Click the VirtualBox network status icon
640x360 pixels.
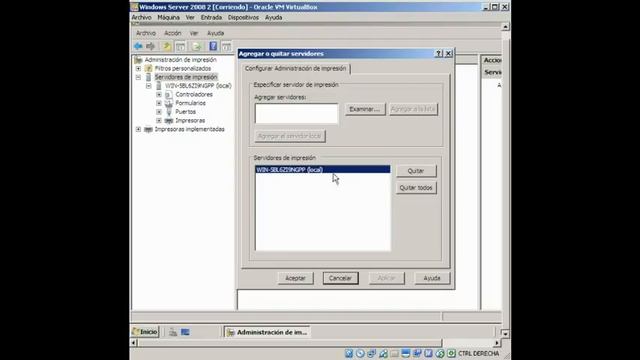[371, 353]
